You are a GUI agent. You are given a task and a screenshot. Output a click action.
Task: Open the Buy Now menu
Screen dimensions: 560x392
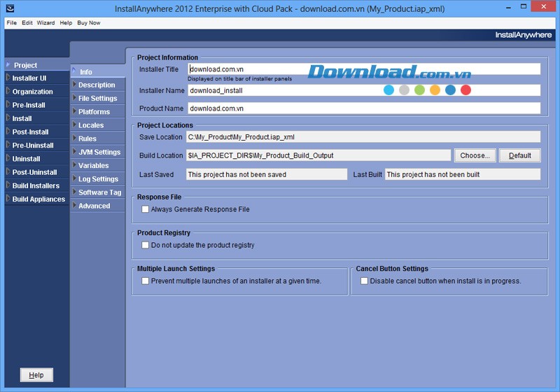[89, 23]
